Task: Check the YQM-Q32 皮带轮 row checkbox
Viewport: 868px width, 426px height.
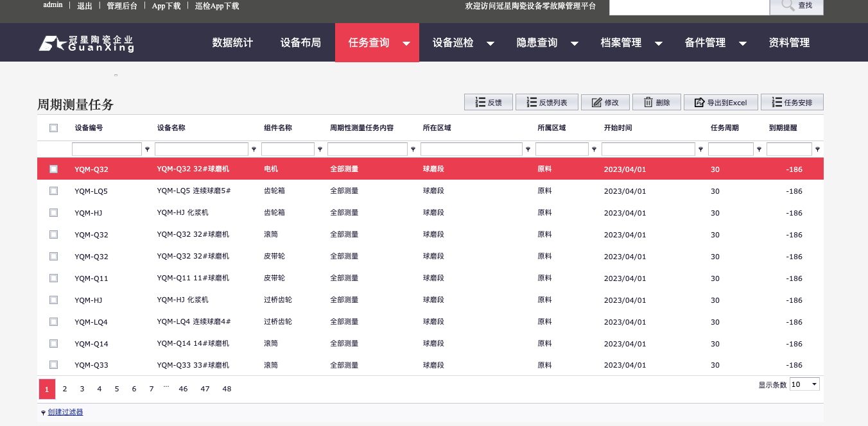Action: pos(53,256)
